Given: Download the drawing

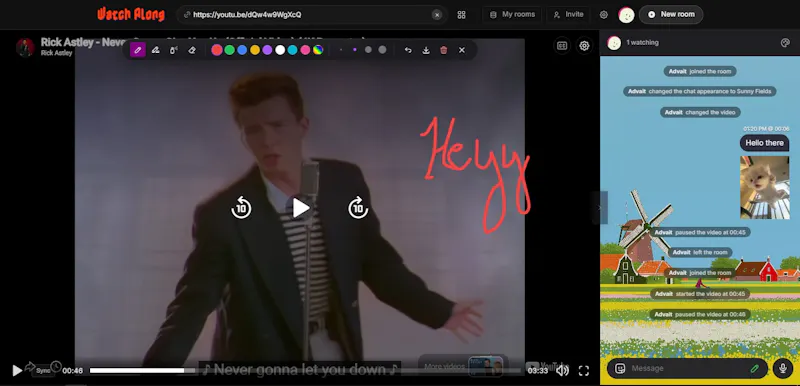Looking at the screenshot, I should pos(426,50).
